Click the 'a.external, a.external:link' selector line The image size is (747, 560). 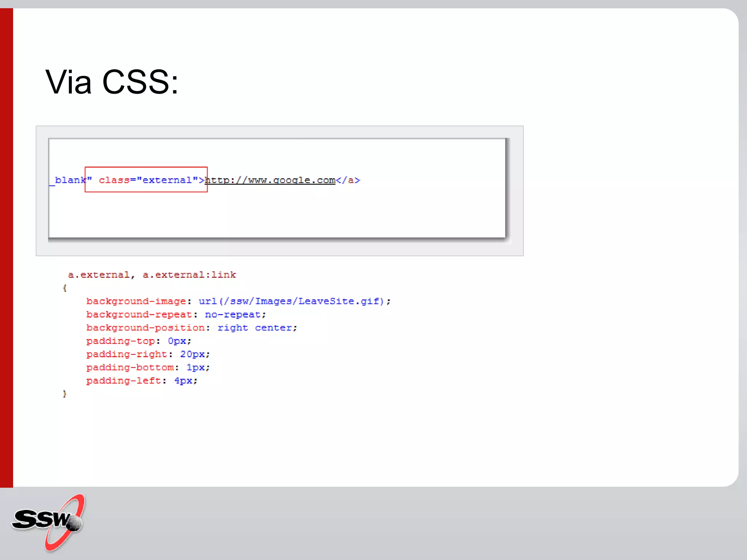click(x=152, y=275)
